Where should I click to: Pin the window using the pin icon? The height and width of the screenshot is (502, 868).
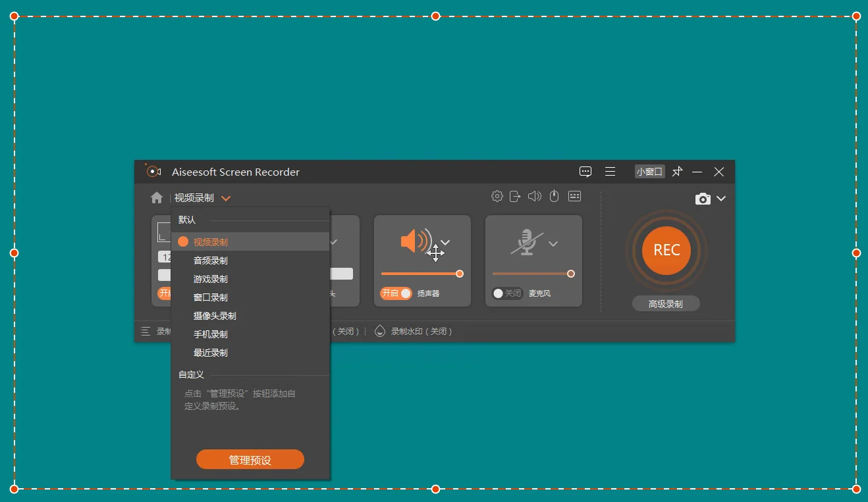point(677,171)
